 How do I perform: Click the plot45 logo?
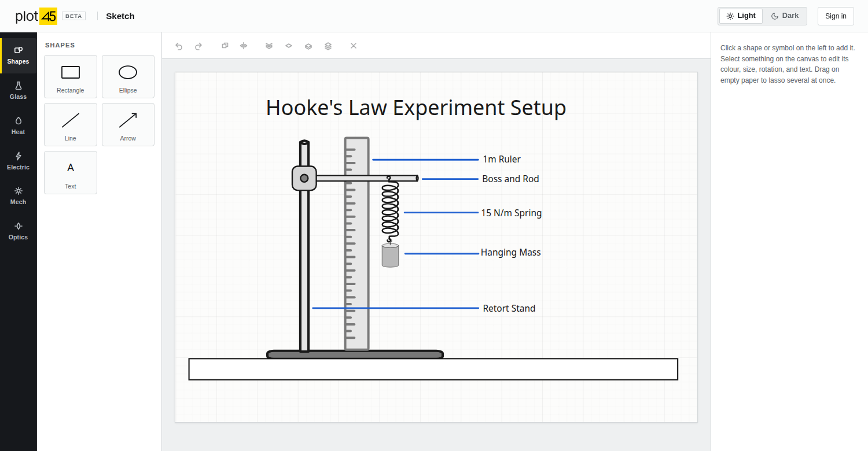pyautogui.click(x=36, y=16)
